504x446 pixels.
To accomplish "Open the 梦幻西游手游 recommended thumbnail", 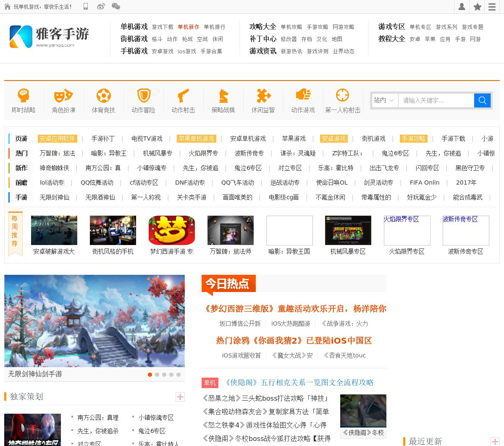I will [171, 230].
